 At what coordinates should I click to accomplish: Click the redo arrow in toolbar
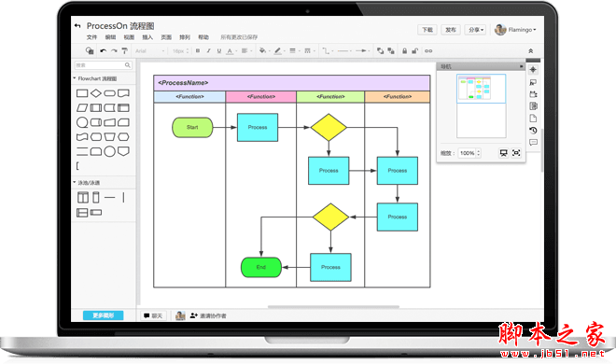click(114, 50)
